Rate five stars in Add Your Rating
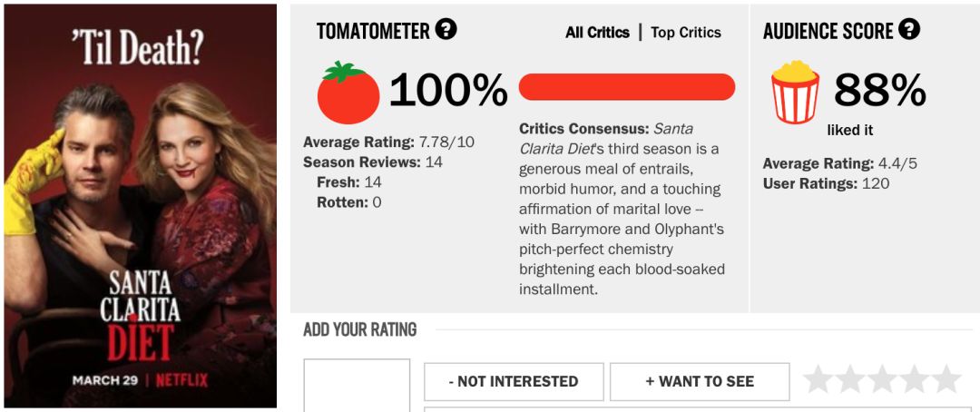The width and height of the screenshot is (980, 412). [x=946, y=379]
